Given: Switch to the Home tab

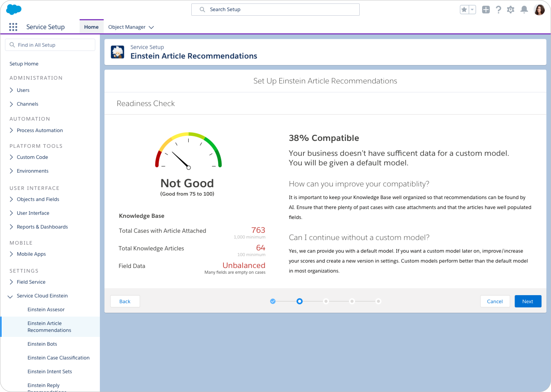Looking at the screenshot, I should click(91, 27).
